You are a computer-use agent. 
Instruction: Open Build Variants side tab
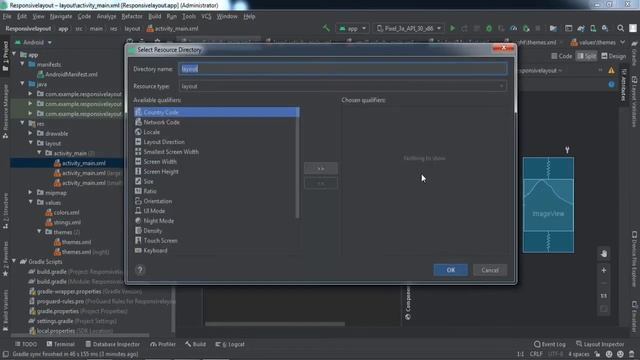click(5, 310)
